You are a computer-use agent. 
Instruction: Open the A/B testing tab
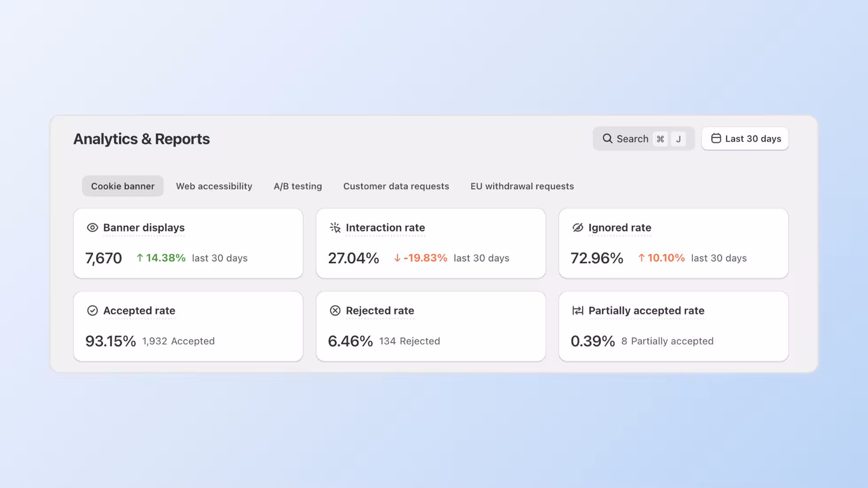(298, 186)
